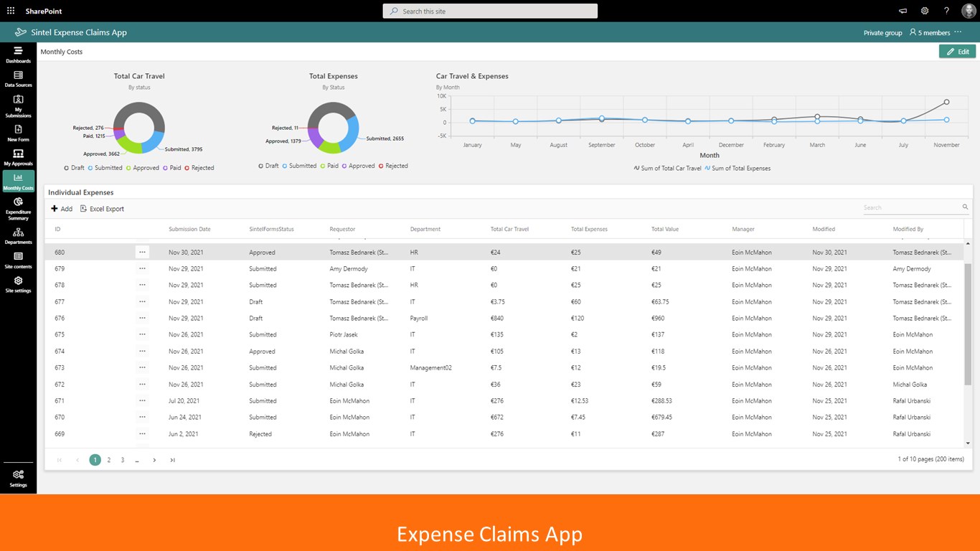Open the app launcher waffle icon
Viewport: 980px width, 551px height.
[11, 11]
